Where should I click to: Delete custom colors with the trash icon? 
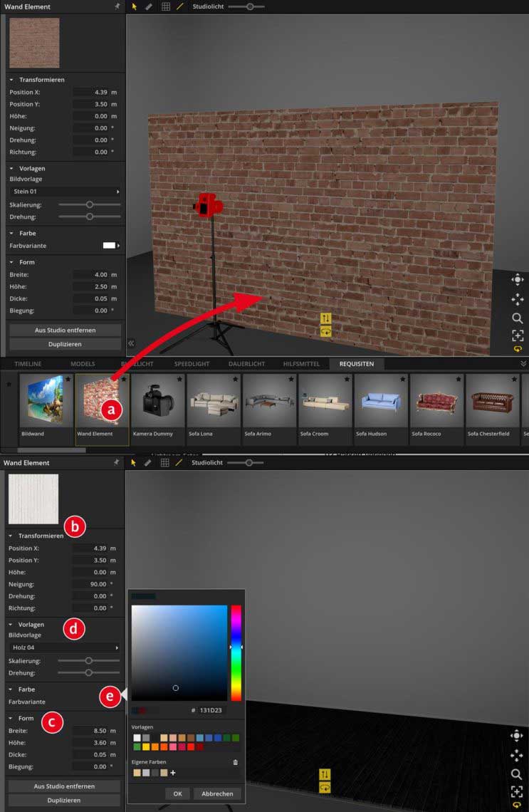coord(236,762)
